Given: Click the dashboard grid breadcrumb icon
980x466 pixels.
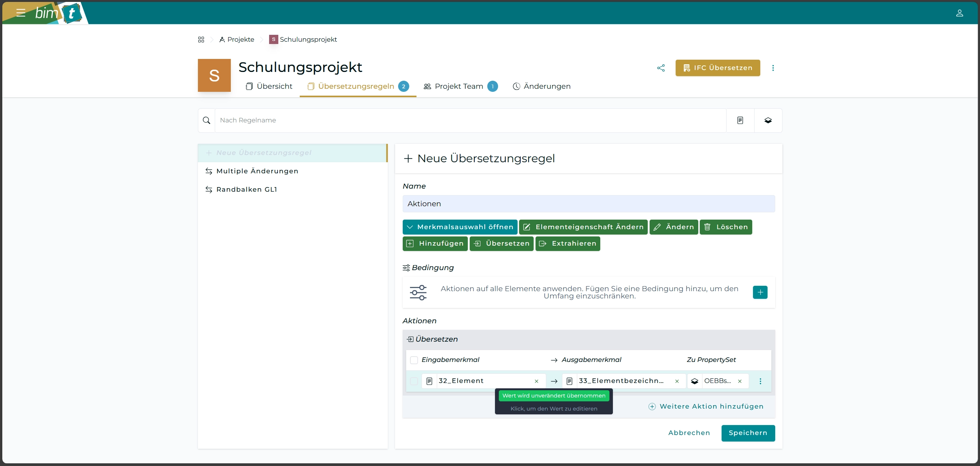Looking at the screenshot, I should (x=201, y=40).
